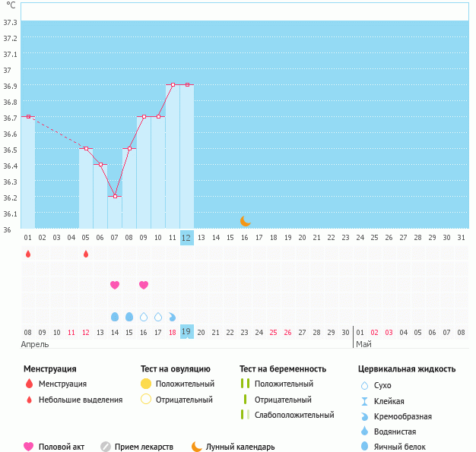Click the Небольшие выделения legend label
This screenshot has height=452, width=476.
pos(80,400)
